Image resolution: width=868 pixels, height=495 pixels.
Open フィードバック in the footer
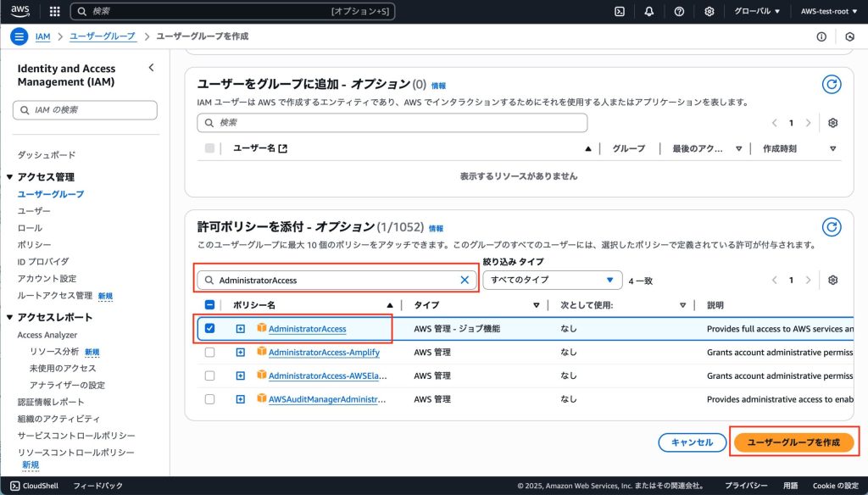(98, 486)
